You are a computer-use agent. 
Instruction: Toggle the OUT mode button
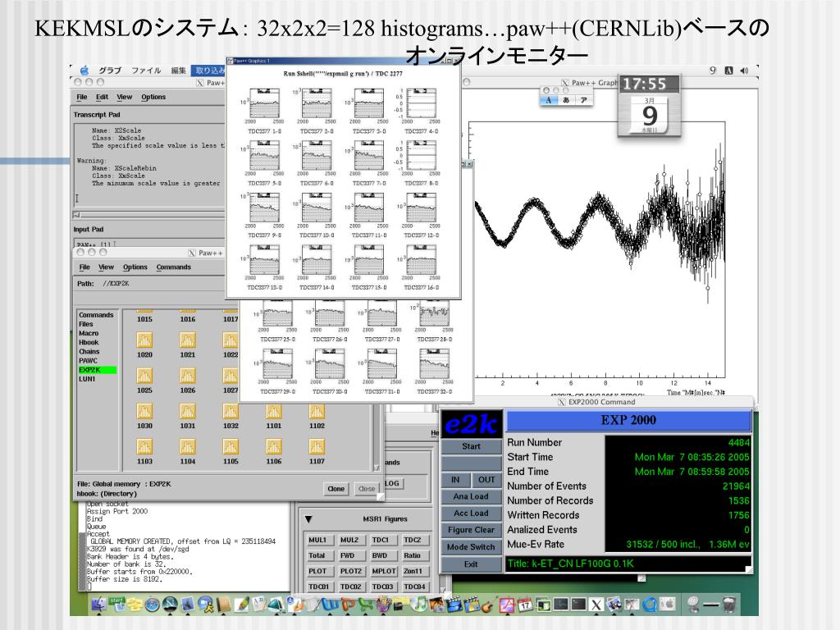pos(486,480)
